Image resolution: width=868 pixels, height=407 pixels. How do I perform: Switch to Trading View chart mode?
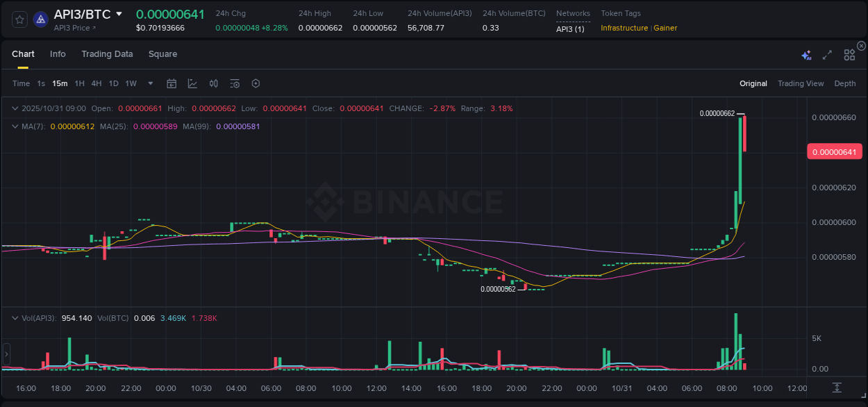tap(801, 83)
